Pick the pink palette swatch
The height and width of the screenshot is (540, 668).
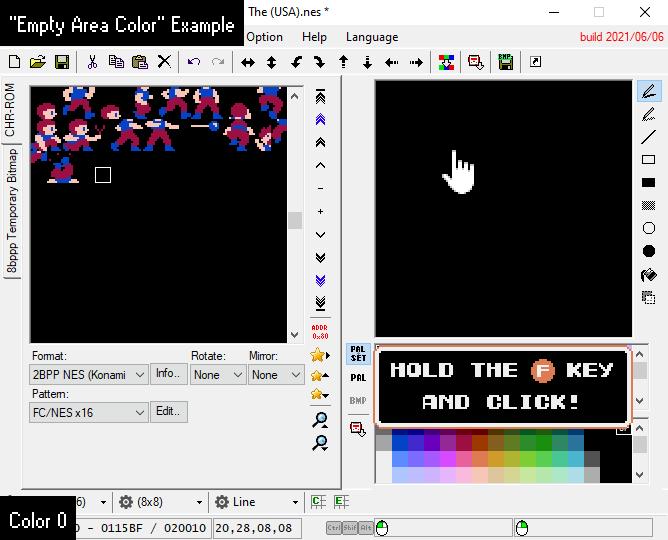coord(464,459)
